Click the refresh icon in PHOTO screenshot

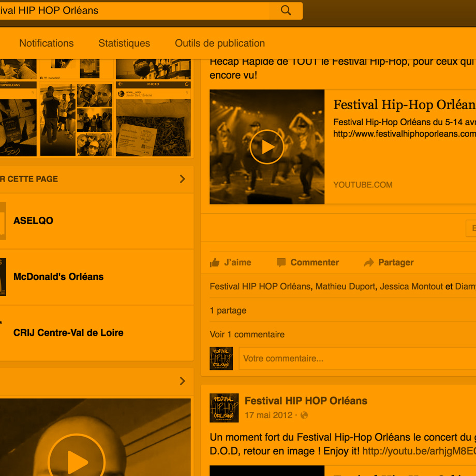point(186,84)
